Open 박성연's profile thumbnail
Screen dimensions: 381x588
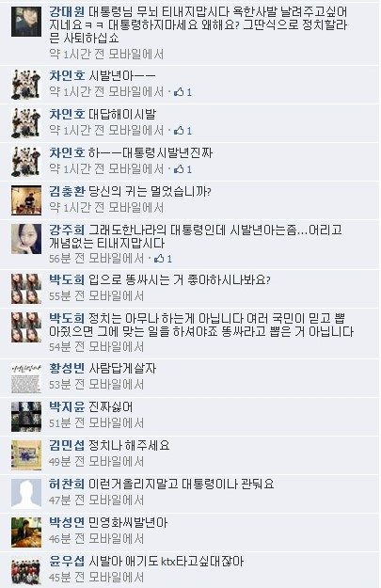point(26,532)
